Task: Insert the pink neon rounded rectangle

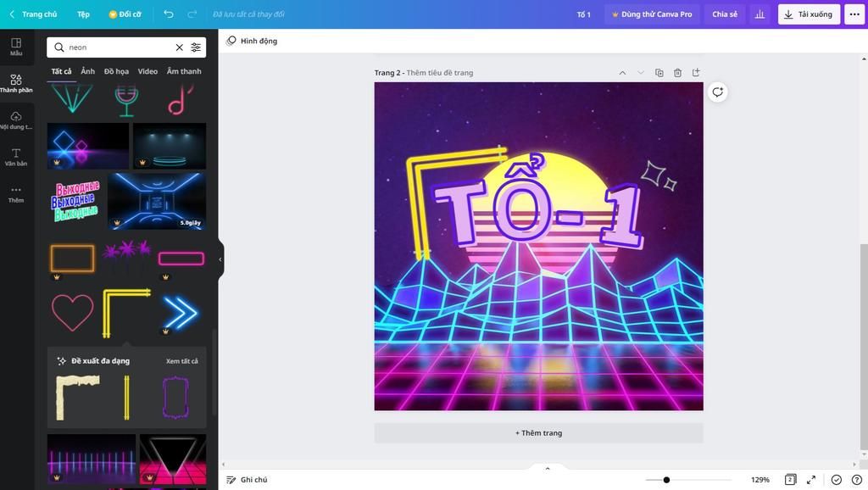Action: pos(181,259)
